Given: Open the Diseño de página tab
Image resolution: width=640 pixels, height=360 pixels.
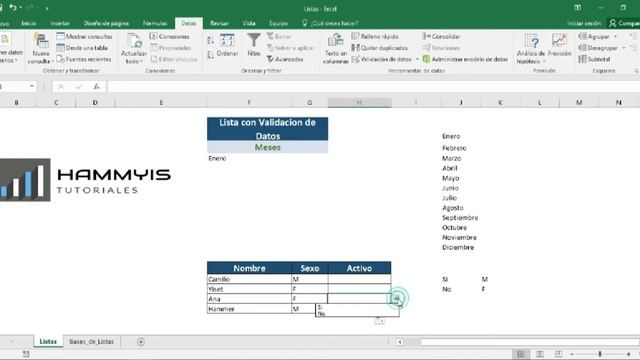Looking at the screenshot, I should (106, 23).
